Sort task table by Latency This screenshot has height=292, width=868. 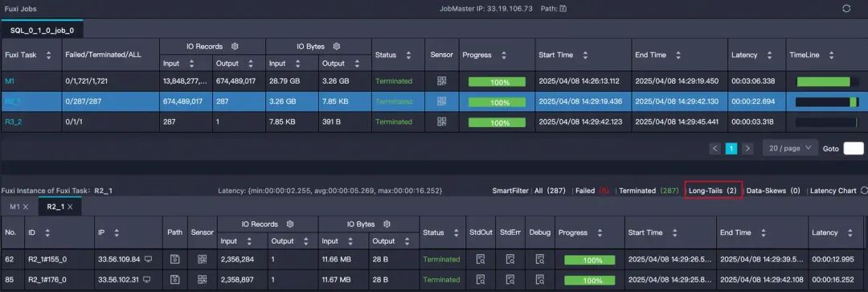(x=769, y=55)
